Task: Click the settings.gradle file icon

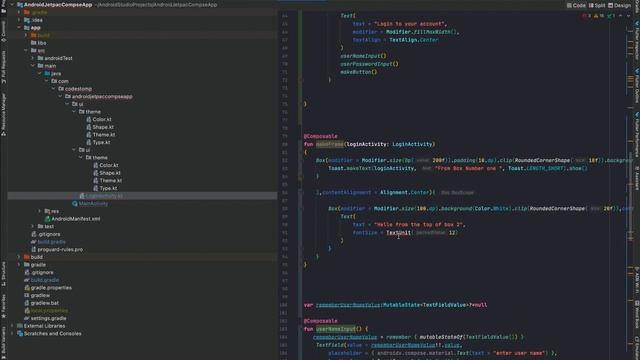Action: [27, 318]
